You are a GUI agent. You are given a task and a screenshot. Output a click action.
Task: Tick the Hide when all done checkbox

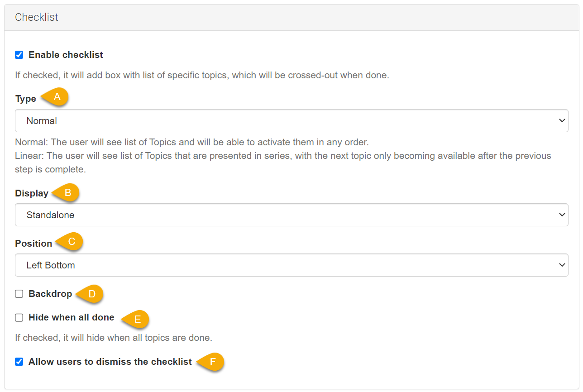click(x=19, y=318)
